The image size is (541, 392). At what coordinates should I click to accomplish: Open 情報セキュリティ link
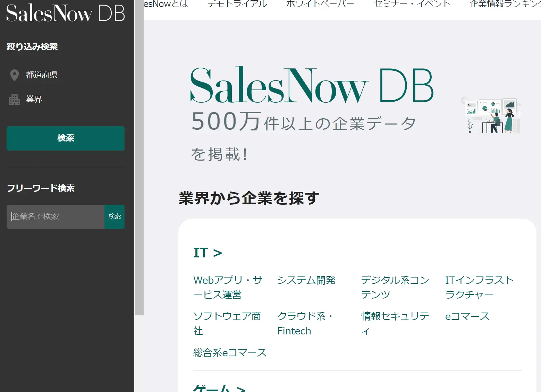point(395,323)
